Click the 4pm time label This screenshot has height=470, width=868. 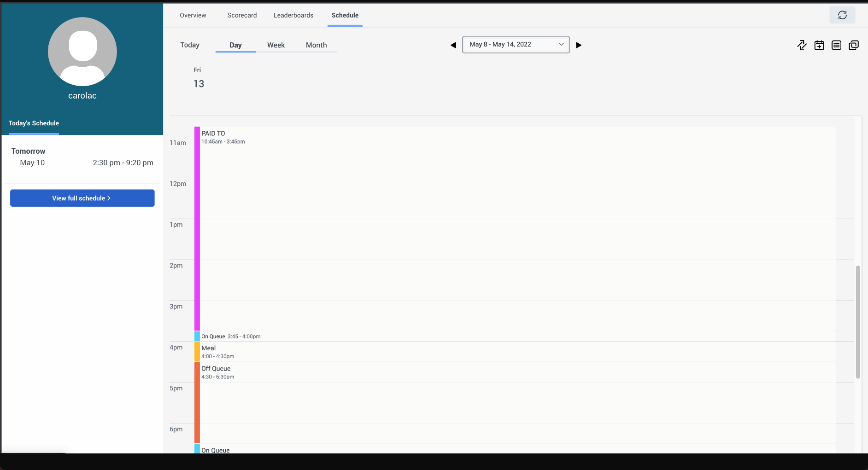176,348
